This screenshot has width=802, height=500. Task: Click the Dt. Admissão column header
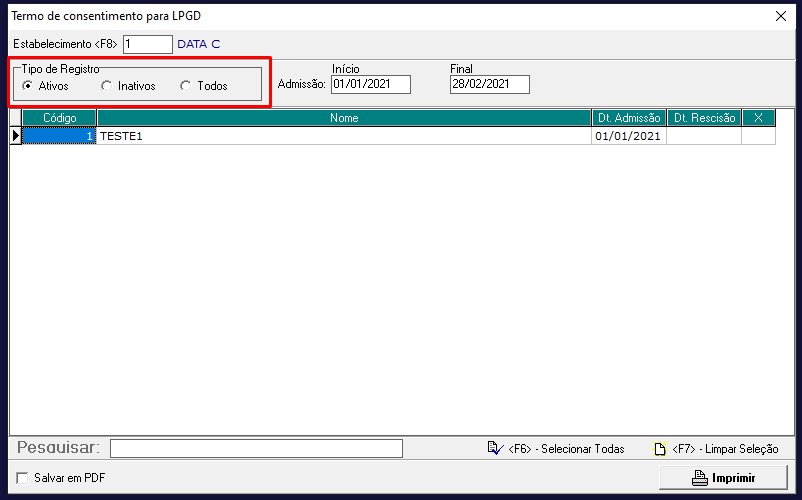click(629, 118)
